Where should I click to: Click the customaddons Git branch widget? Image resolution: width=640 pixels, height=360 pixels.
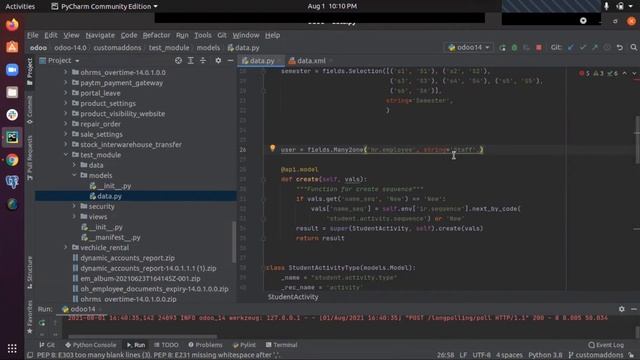pyautogui.click(x=596, y=355)
